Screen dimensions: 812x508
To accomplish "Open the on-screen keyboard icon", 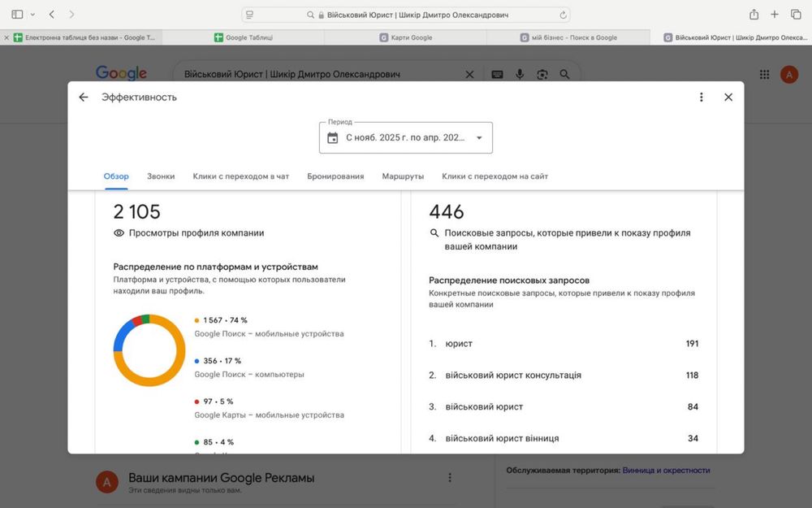I will click(x=497, y=75).
